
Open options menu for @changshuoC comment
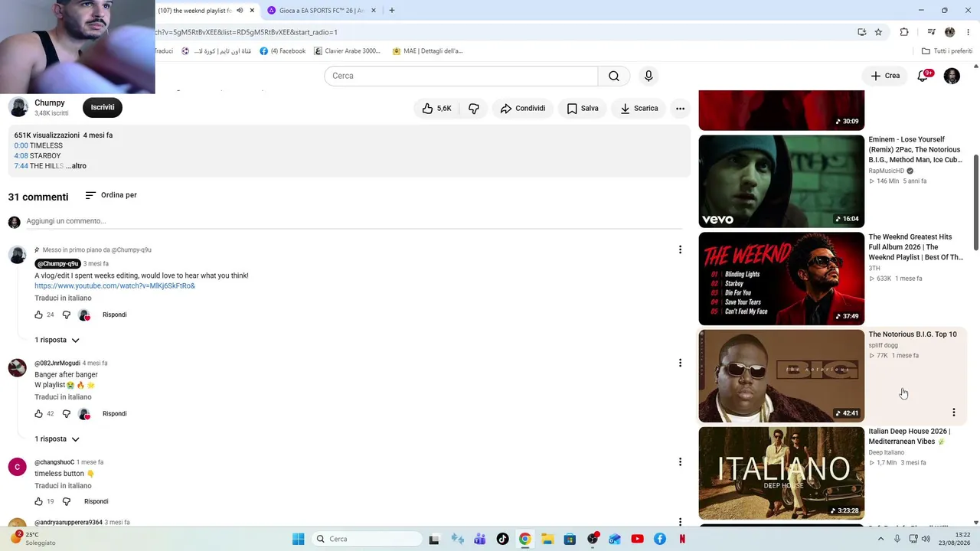680,461
